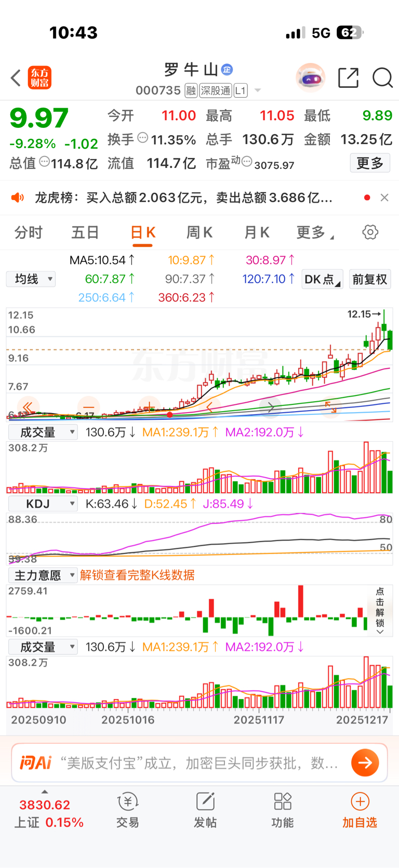Tap the 250:6.64 moving average value
This screenshot has width=399, height=868.
click(107, 298)
